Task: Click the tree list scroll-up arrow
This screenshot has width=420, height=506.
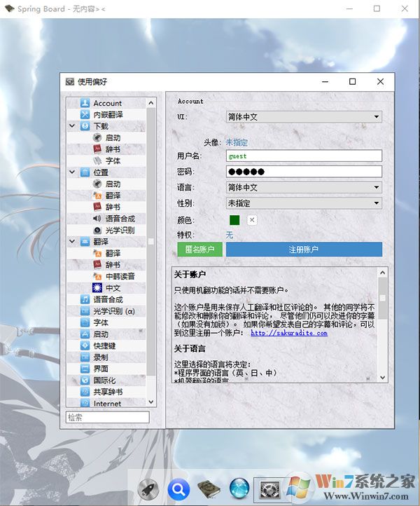Action: 151,103
